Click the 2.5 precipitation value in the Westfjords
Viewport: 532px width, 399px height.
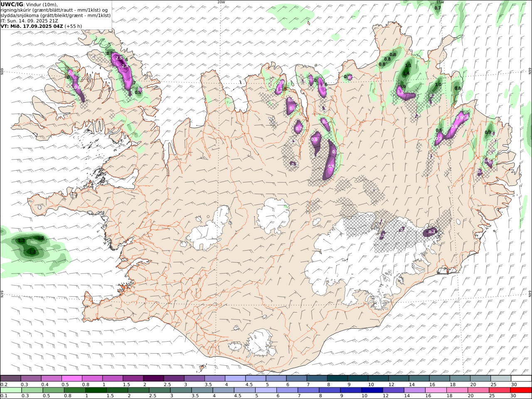click(119, 58)
